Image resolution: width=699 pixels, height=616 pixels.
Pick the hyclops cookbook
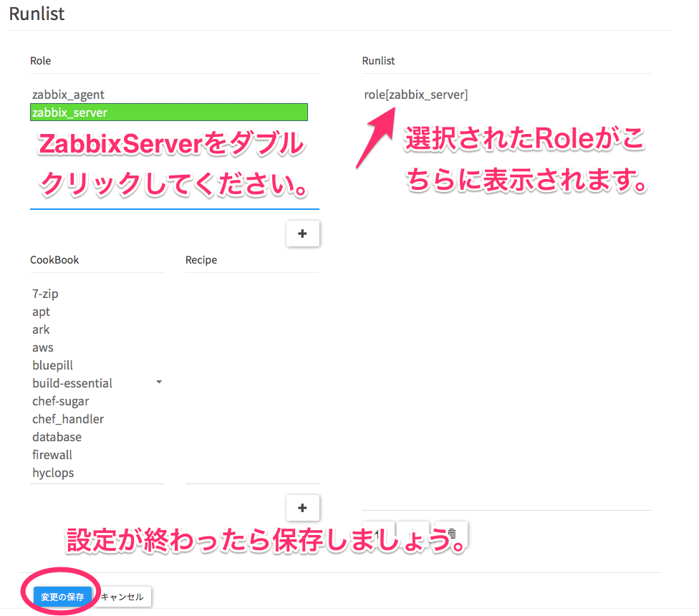[53, 473]
